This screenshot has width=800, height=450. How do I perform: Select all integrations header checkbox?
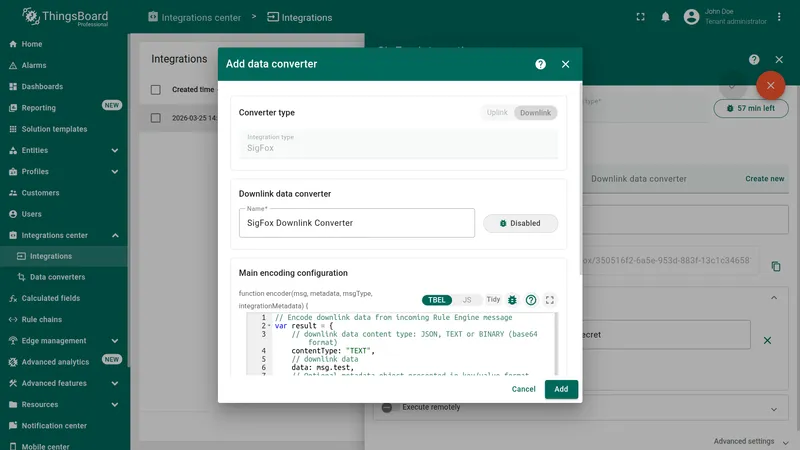coord(156,90)
